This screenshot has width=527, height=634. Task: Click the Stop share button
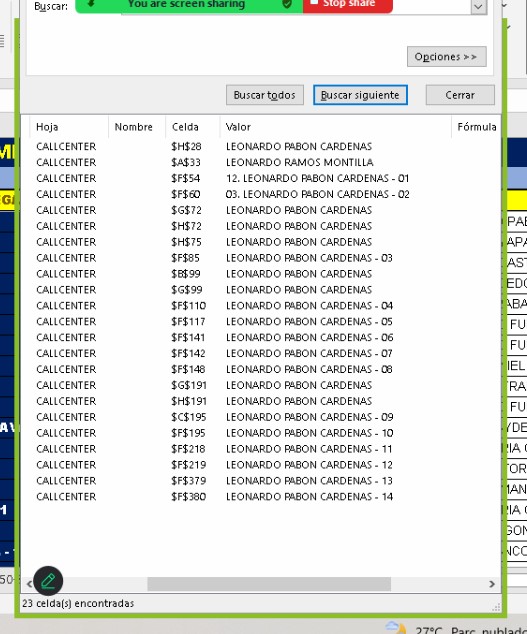pos(348,5)
